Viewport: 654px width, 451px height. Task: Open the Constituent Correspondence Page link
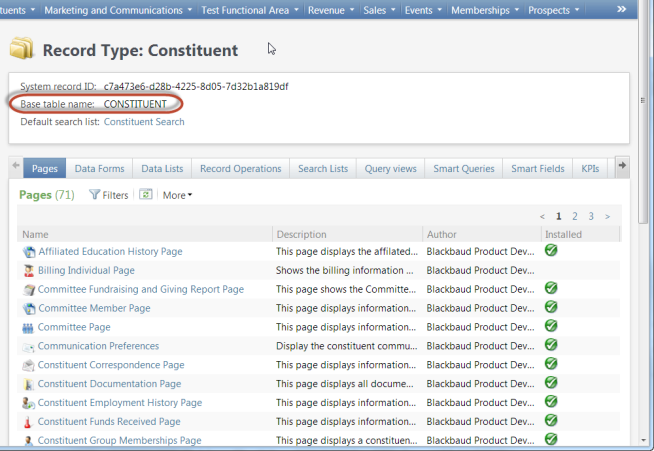click(x=111, y=365)
